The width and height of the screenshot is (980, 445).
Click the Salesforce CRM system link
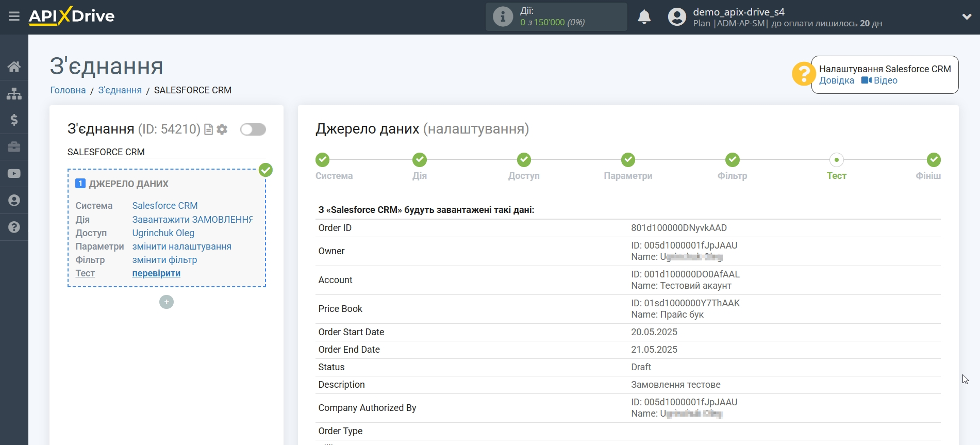tap(165, 206)
